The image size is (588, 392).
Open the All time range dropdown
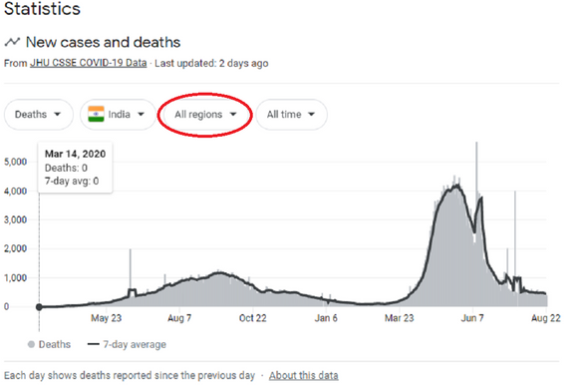pos(291,114)
